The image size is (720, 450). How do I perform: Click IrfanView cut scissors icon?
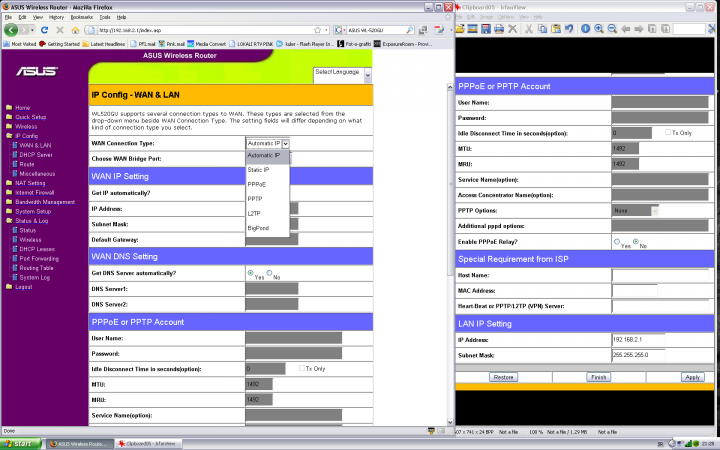point(529,29)
